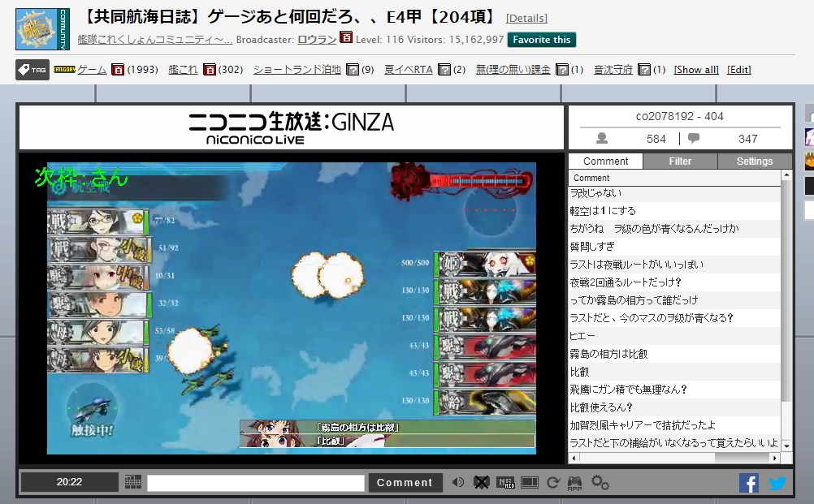Switch to the Filter tab
The image size is (814, 504).
tap(680, 162)
